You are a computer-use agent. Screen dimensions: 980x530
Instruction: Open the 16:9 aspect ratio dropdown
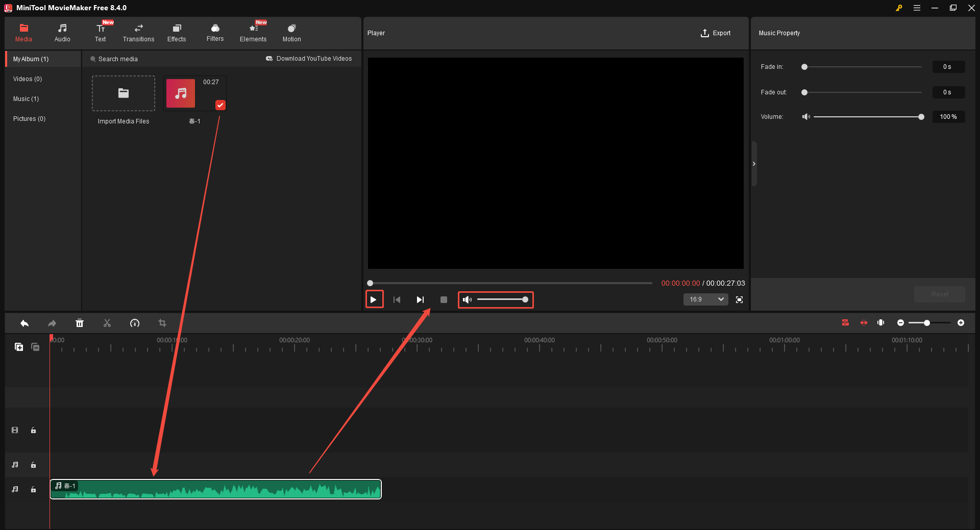705,299
